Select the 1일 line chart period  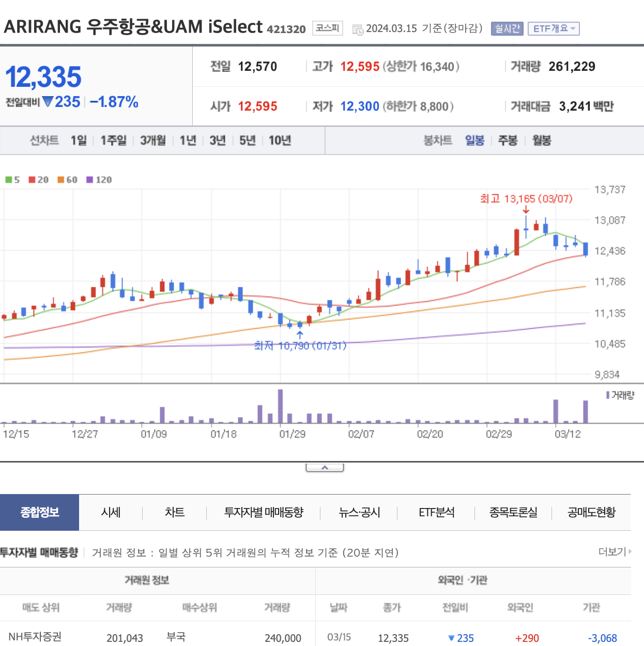[x=79, y=141]
